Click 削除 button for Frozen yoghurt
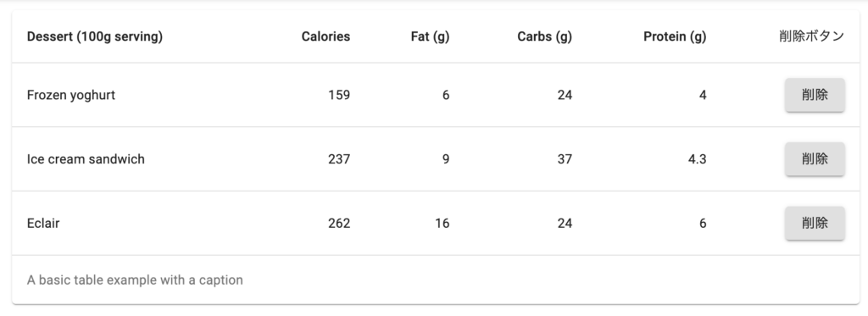Screen dimensions: 868x316 pyautogui.click(x=815, y=95)
